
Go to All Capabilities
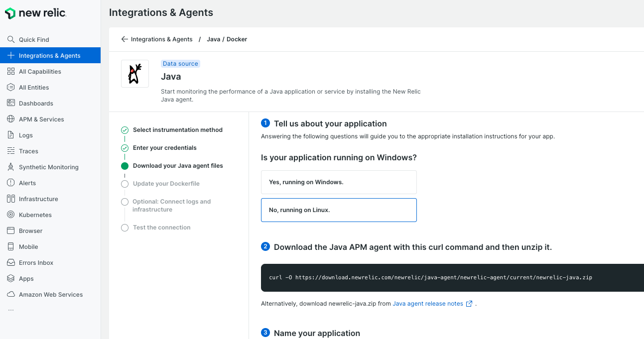pyautogui.click(x=50, y=71)
